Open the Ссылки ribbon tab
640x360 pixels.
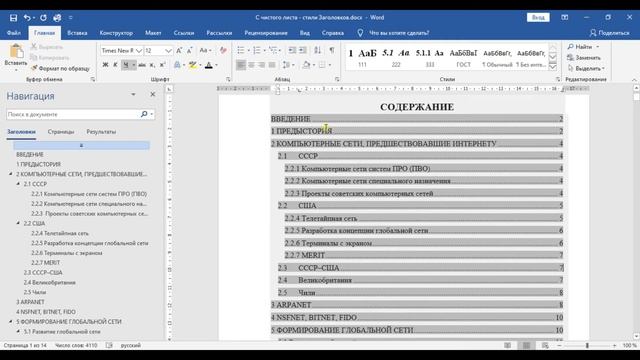pyautogui.click(x=184, y=33)
